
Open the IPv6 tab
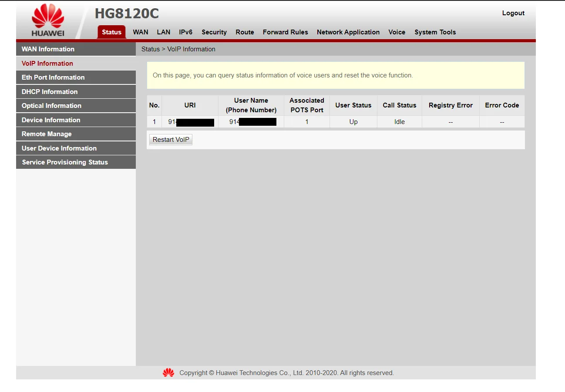coord(185,32)
